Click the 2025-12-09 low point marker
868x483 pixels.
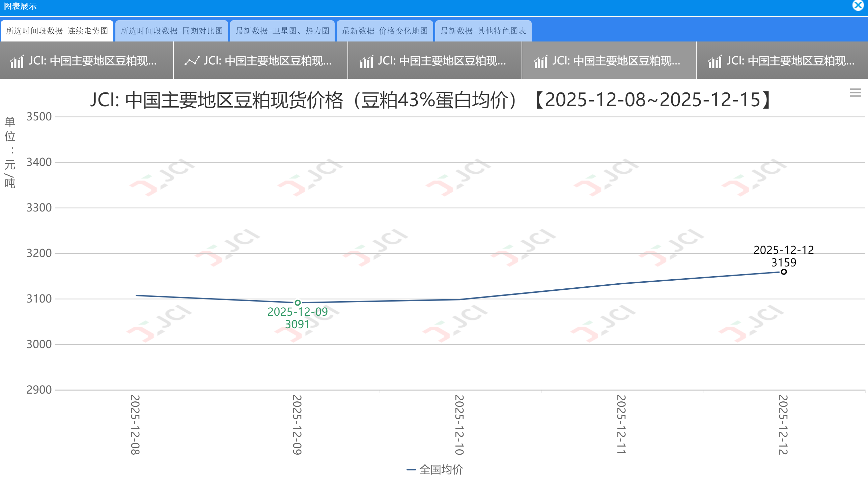coord(298,303)
